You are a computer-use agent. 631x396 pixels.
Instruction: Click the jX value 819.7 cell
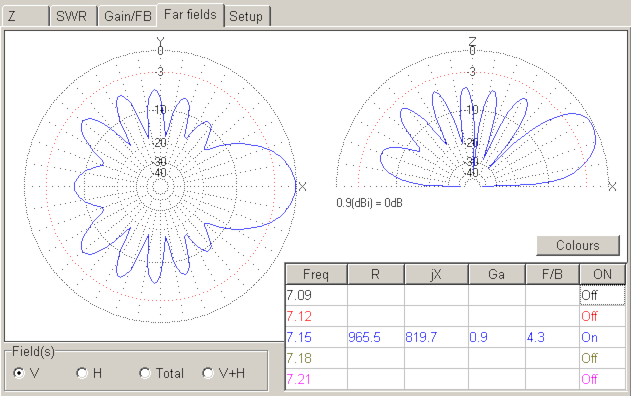(x=436, y=337)
